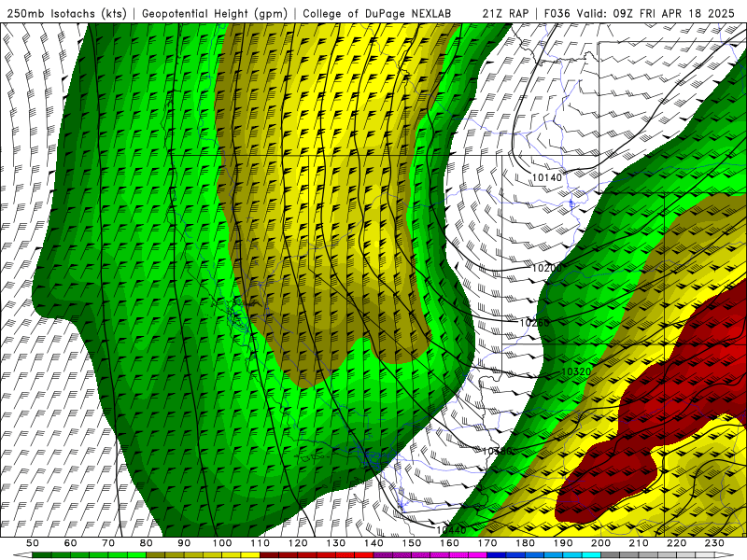The height and width of the screenshot is (560, 747).
Task: Click the dark red 110–115 colorbar swatch
Action: 269,555
